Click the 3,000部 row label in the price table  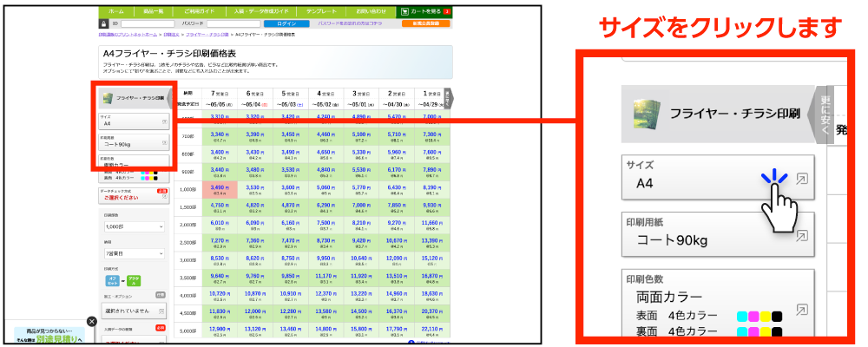coord(187,260)
